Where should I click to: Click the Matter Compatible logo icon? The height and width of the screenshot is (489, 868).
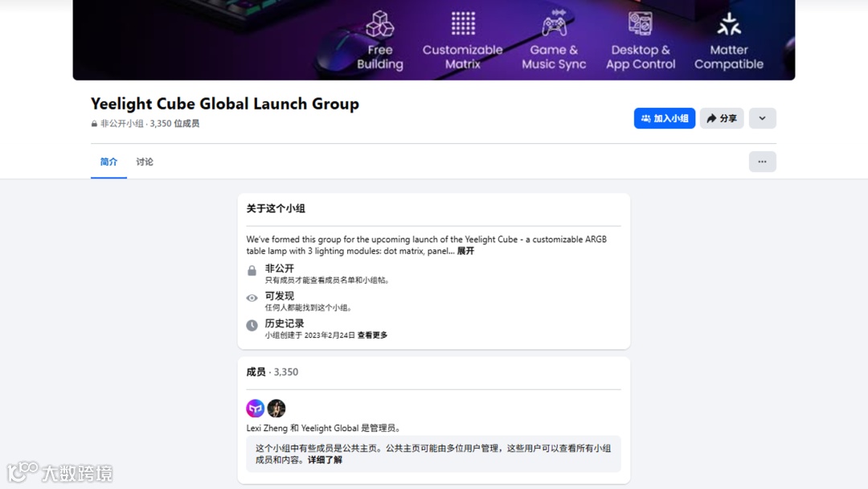click(728, 24)
